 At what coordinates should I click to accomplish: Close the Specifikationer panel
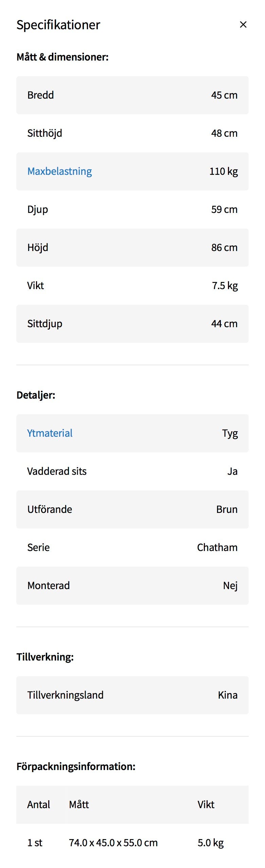point(243,24)
